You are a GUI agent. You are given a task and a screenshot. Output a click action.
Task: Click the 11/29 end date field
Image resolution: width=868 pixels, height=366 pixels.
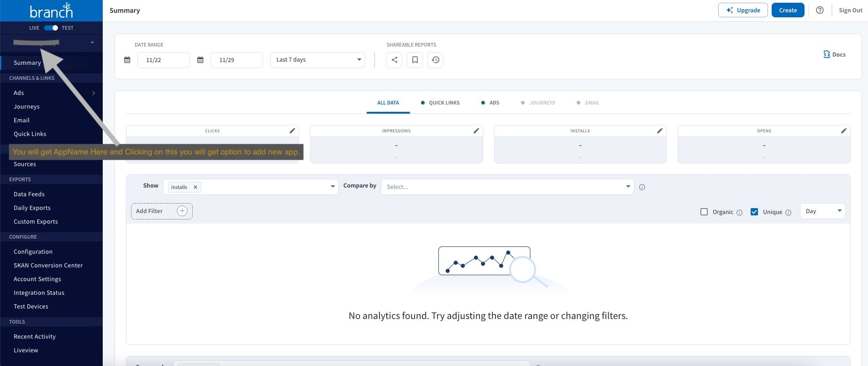pyautogui.click(x=236, y=60)
